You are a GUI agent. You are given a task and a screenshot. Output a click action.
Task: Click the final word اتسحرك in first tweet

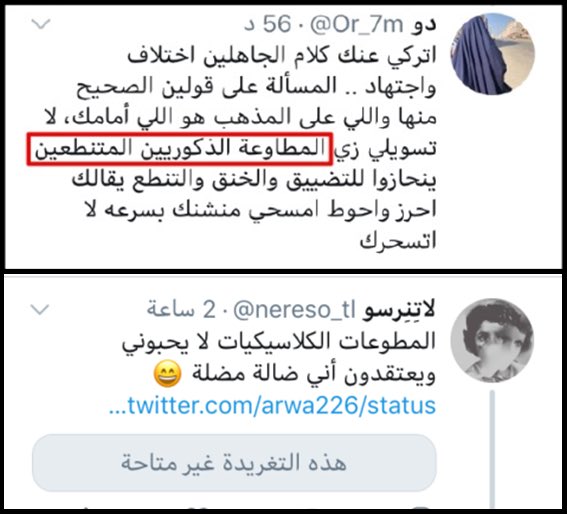click(x=398, y=242)
